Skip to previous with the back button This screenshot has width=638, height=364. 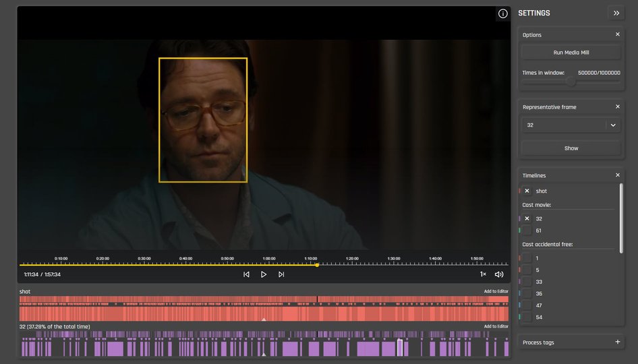point(246,274)
